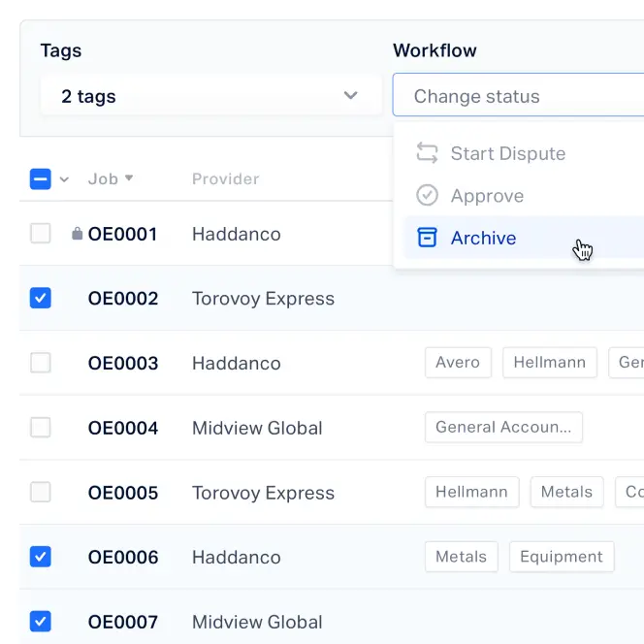
Task: Open job OE0004
Action: coord(123,429)
